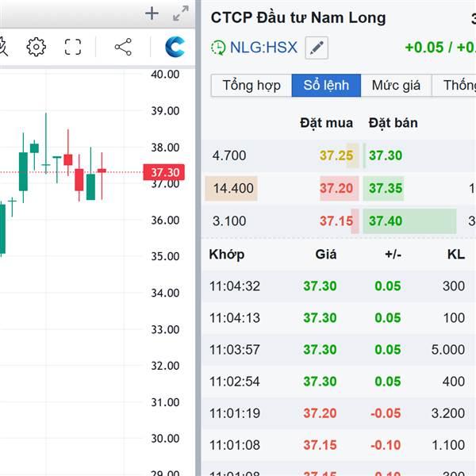Click the 3.200 volume value

click(448, 413)
